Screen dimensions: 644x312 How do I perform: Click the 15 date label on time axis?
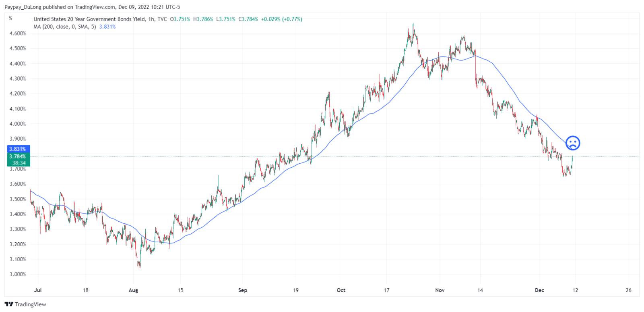pos(180,290)
